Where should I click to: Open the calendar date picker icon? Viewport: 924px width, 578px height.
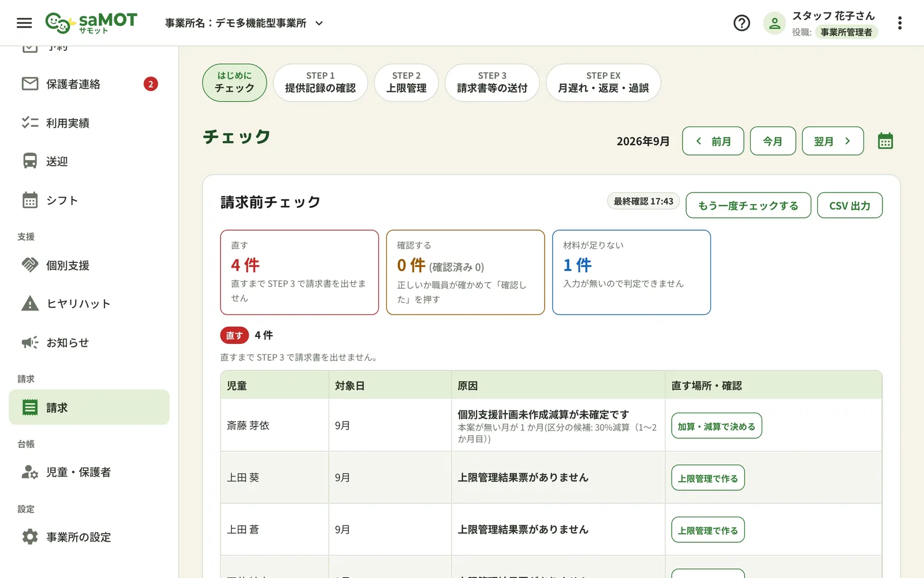point(885,141)
